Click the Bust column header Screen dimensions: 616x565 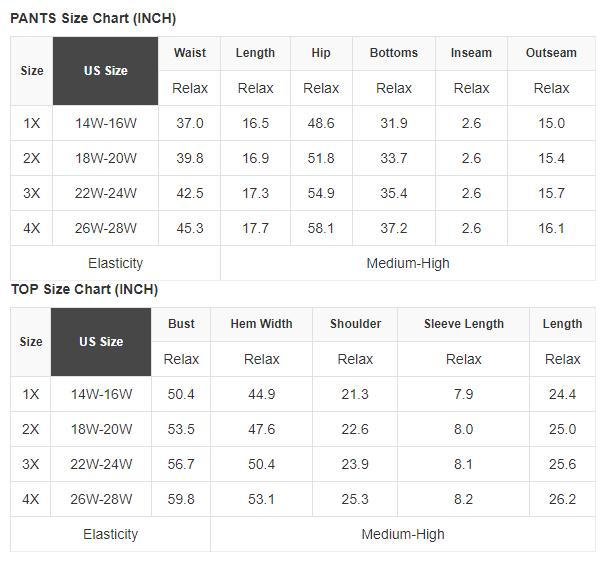182,324
